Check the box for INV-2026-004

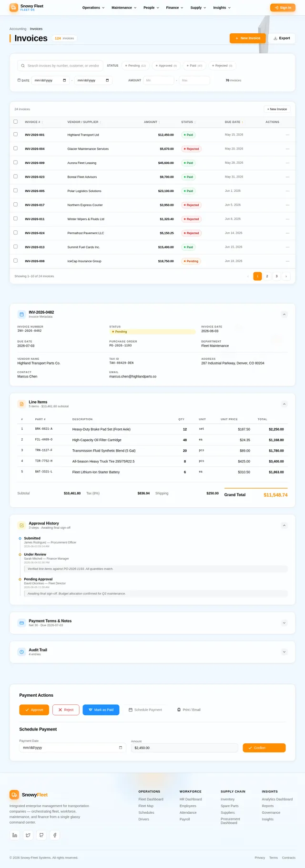[x=16, y=148]
